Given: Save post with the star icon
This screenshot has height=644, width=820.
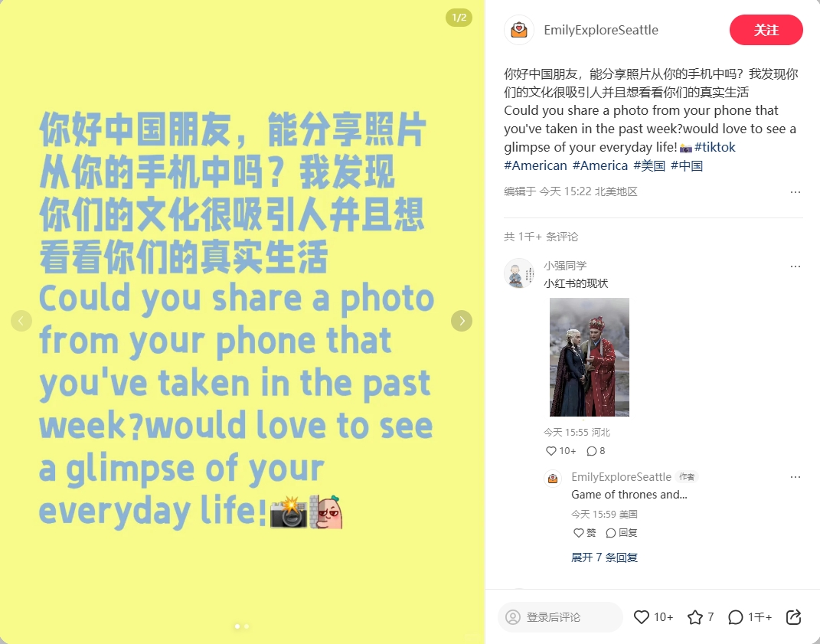Looking at the screenshot, I should coord(695,617).
